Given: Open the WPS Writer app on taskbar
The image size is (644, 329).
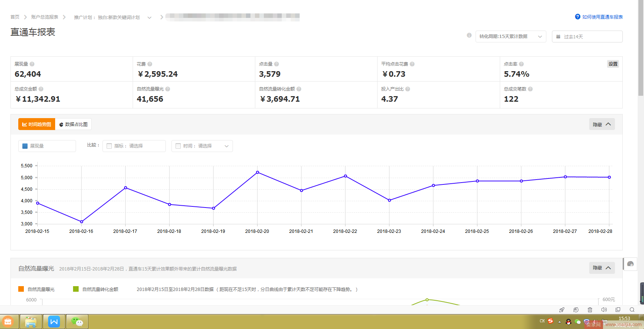Looking at the screenshot, I should (x=54, y=322).
